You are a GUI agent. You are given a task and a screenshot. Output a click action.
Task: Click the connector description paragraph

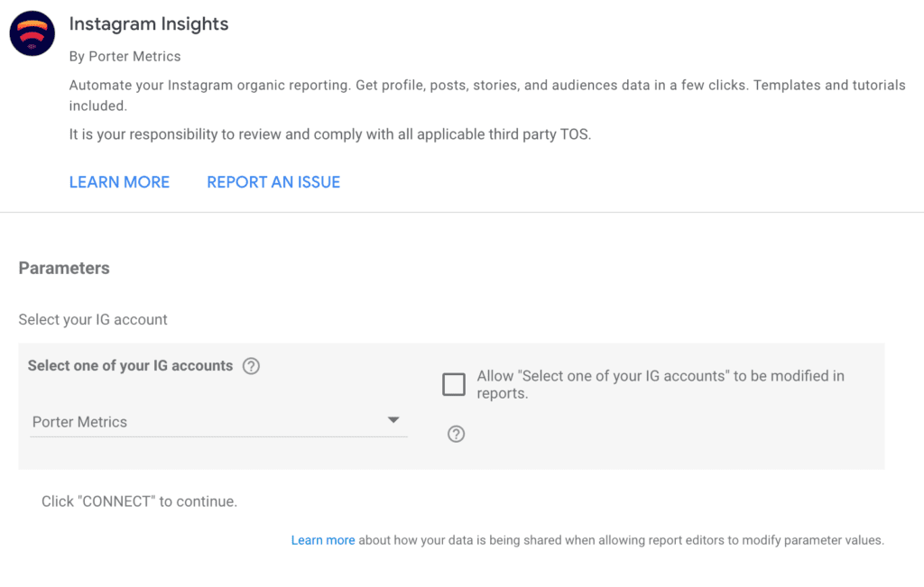coord(486,95)
